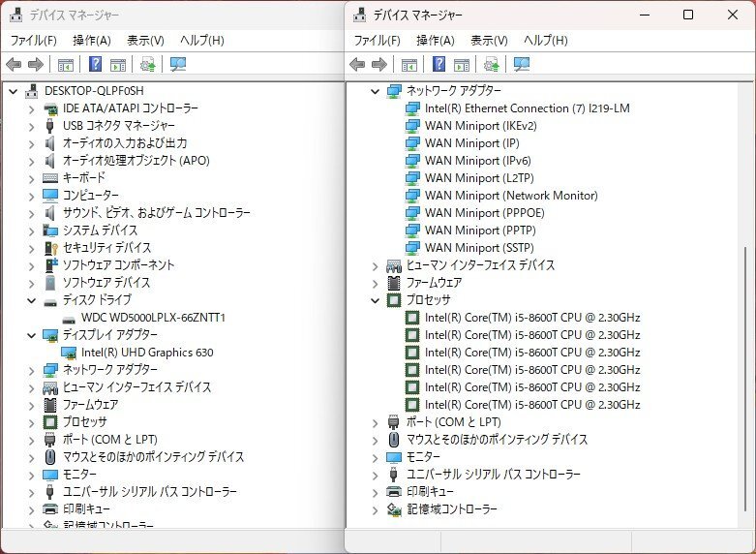Click Scan for hardware changes icon, right window
The width and height of the screenshot is (756, 554).
tap(522, 64)
